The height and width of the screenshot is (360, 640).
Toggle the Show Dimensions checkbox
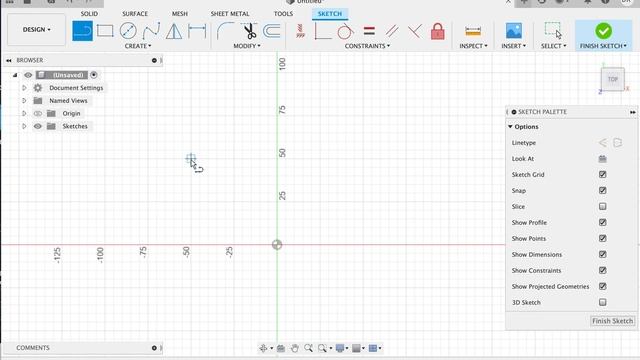point(602,254)
